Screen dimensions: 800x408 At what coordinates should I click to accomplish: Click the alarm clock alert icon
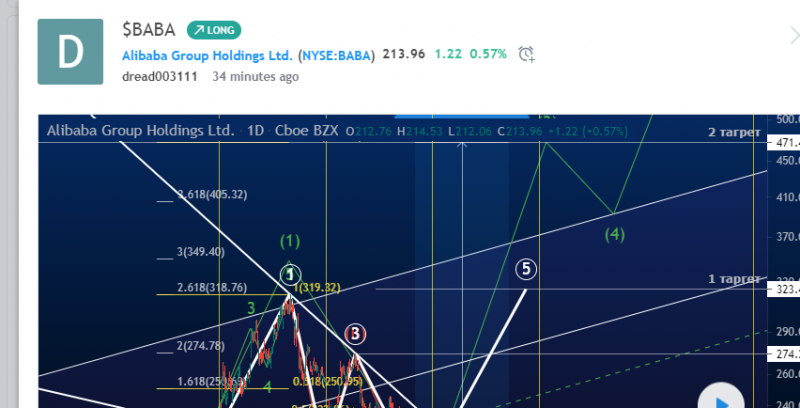coord(528,53)
